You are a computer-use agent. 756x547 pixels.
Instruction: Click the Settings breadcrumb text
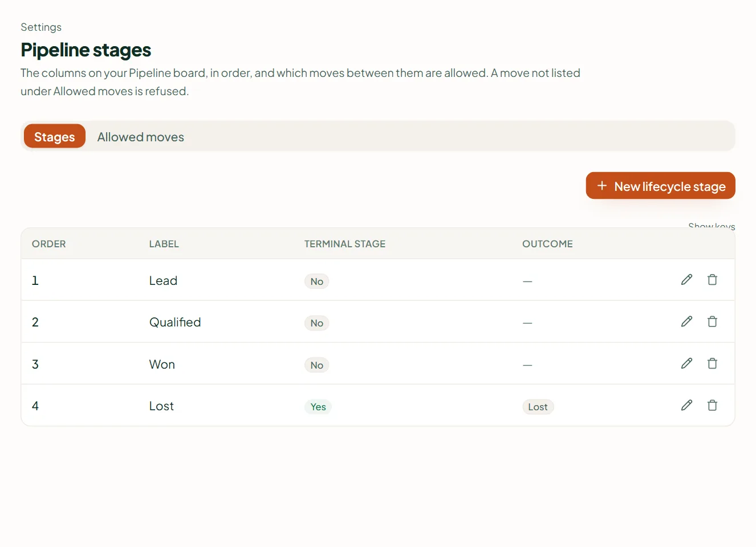41,27
